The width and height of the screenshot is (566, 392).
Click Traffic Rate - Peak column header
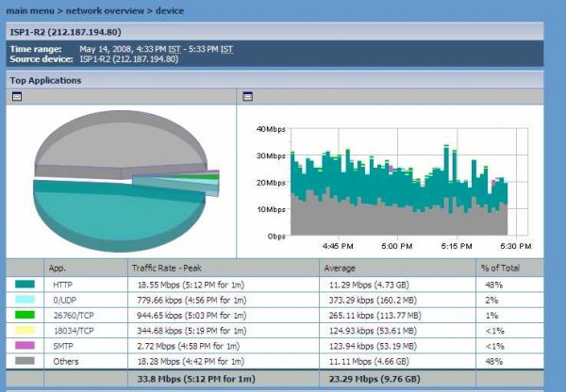pyautogui.click(x=166, y=268)
